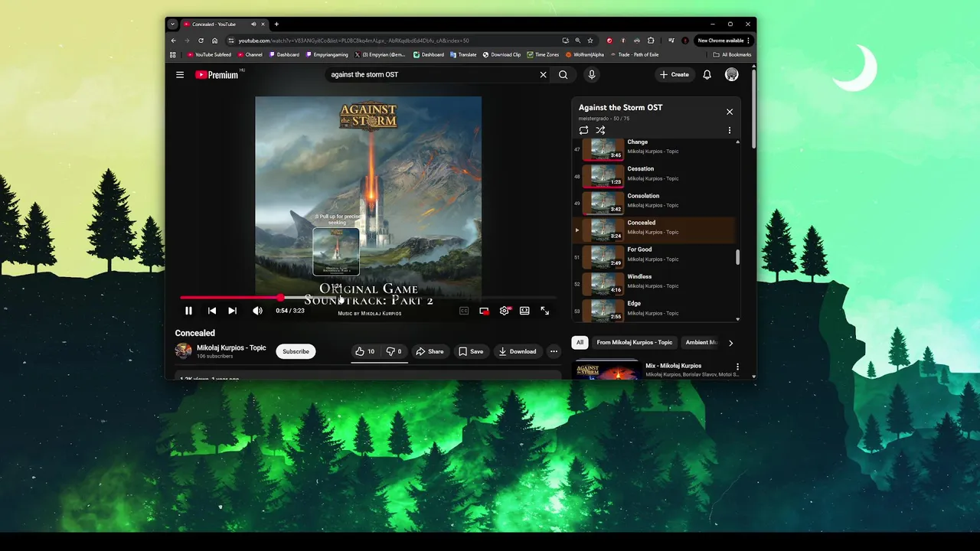980x551 pixels.
Task: Play Consolation from the playlist
Action: coord(655,204)
